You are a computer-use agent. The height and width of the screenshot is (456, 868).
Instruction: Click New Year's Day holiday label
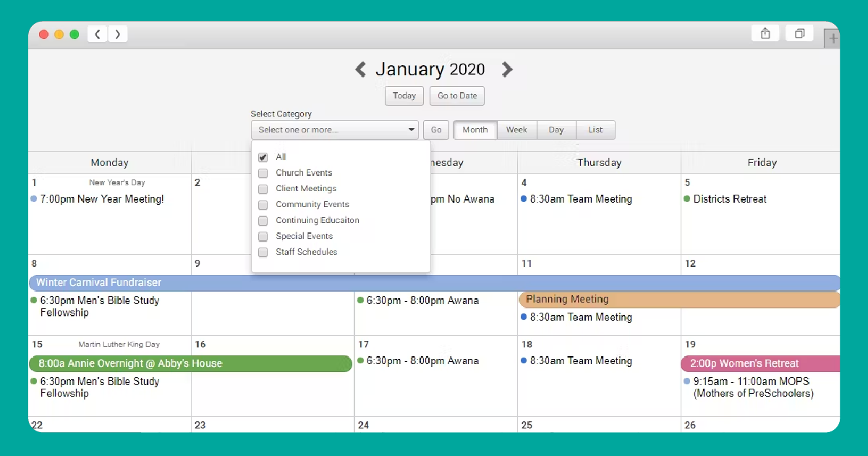(x=117, y=182)
